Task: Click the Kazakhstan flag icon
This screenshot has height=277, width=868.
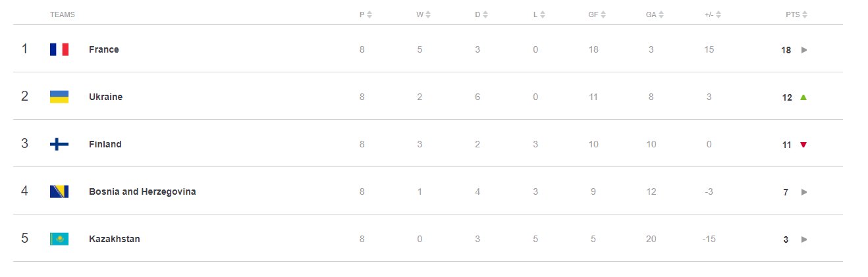Action: pyautogui.click(x=59, y=239)
